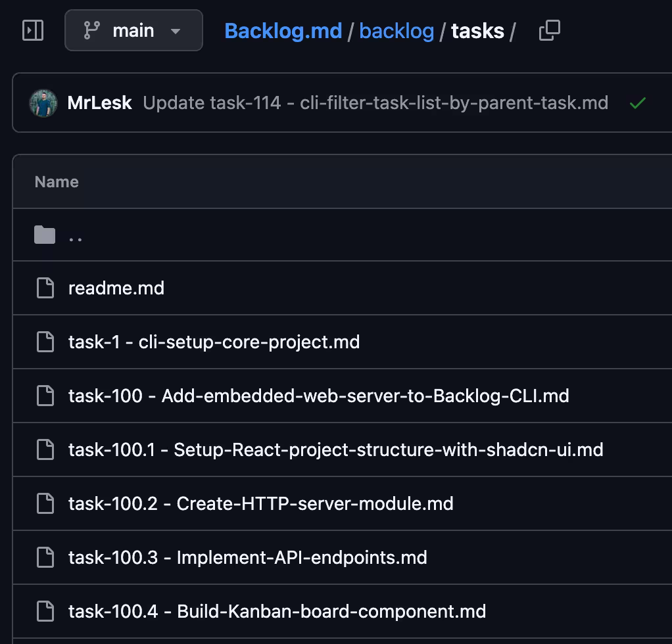Screen dimensions: 672x644
Task: Open task-100 - Add-embedded-web-server-to-Backlog-CLI.md
Action: point(318,396)
